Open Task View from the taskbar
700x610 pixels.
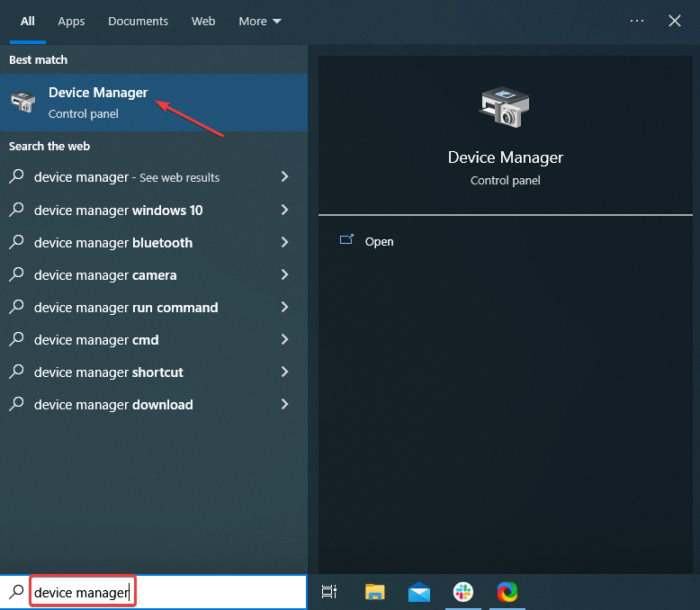329,591
